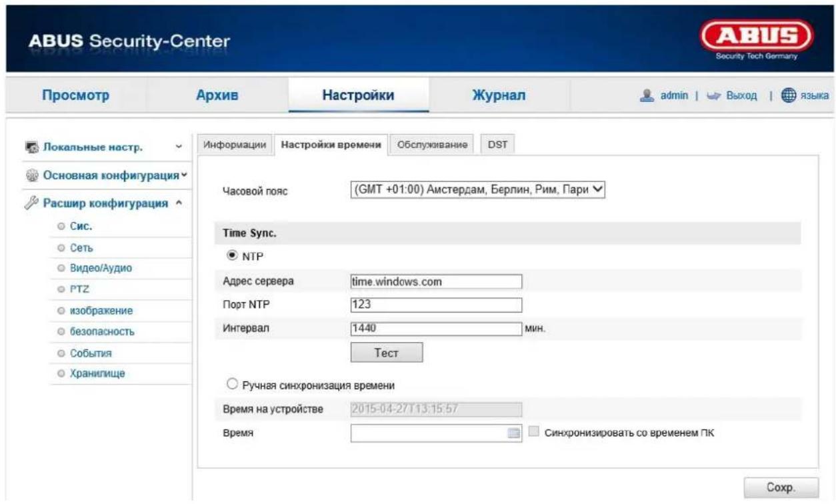Viewport: 836px width, 504px height.
Task: Open PTZ in the sidebar
Action: (79, 290)
